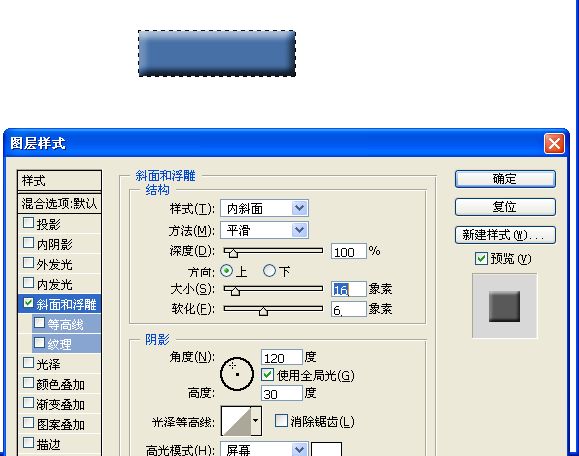Close the 图层样式 dialog
The height and width of the screenshot is (456, 579).
click(x=554, y=143)
